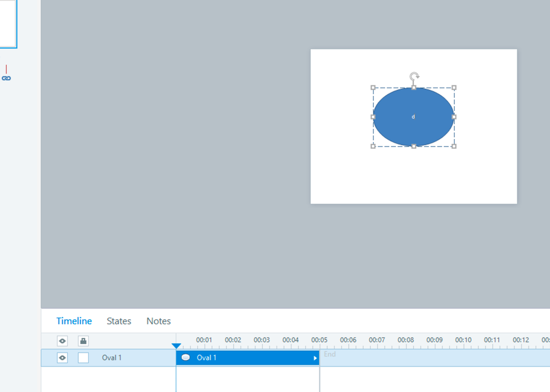Screen dimensions: 550x392
Task: Open the States tab
Action: tap(119, 321)
